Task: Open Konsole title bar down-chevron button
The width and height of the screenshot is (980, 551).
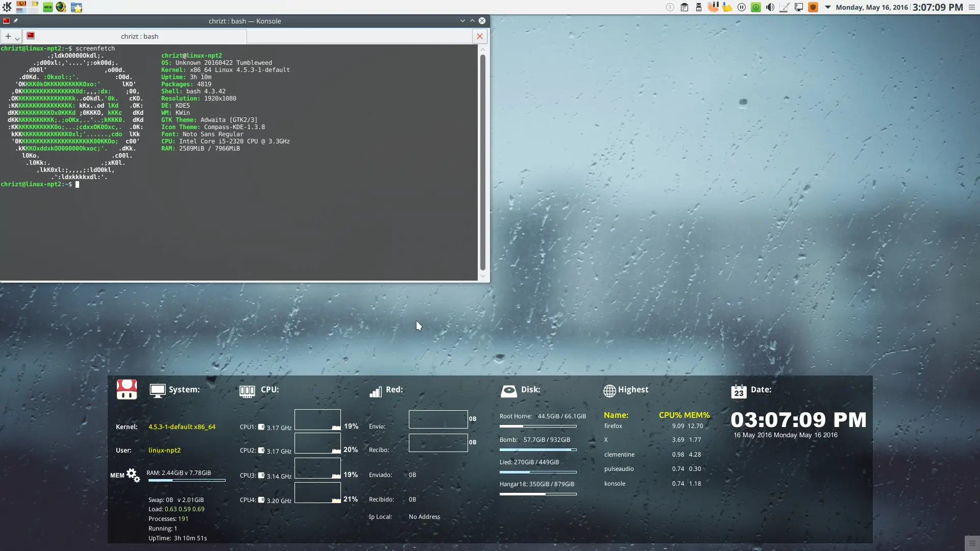Action: [462, 21]
